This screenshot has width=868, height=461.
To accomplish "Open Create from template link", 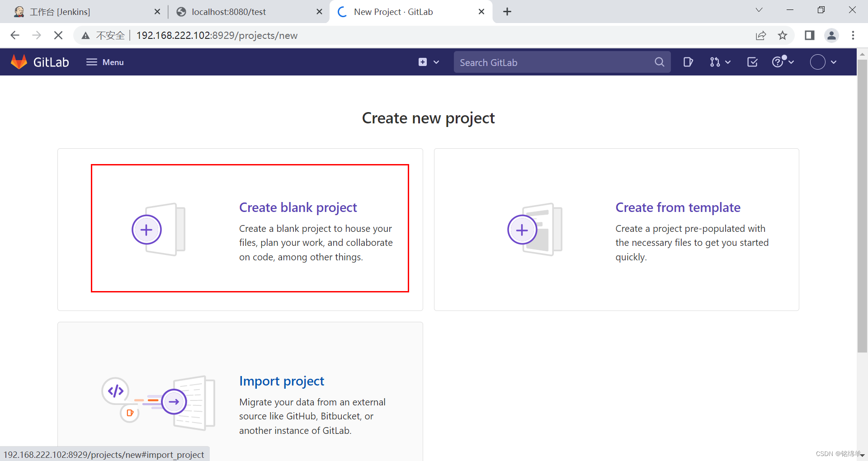I will click(x=678, y=207).
